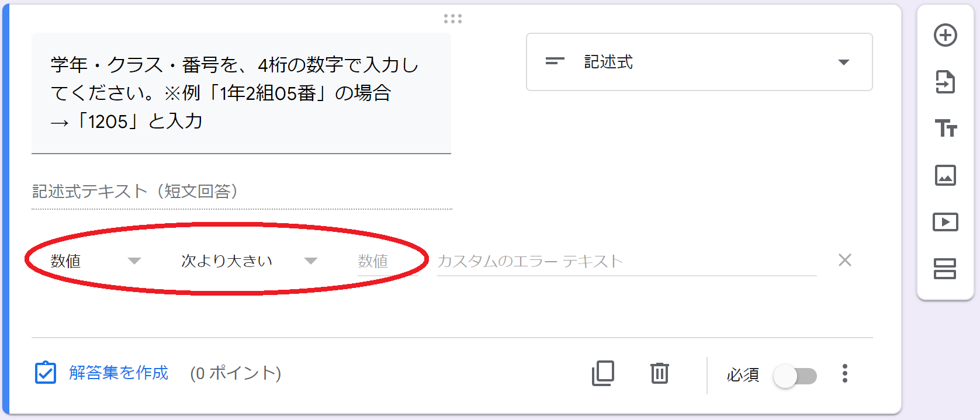Click the 数値 value input field
Viewport: 980px width, 420px height.
[x=386, y=261]
